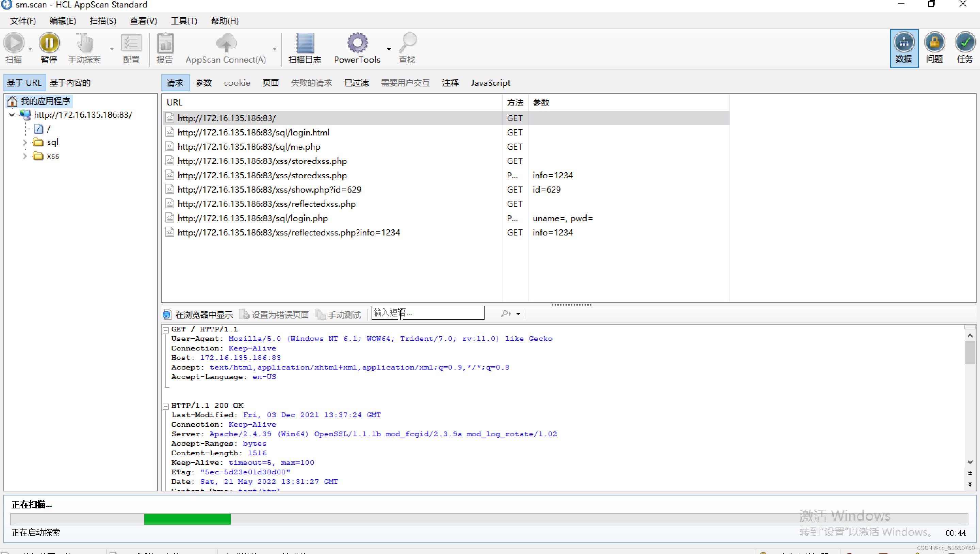Select the 参数 tab
This screenshot has width=980, height=554.
coord(203,83)
